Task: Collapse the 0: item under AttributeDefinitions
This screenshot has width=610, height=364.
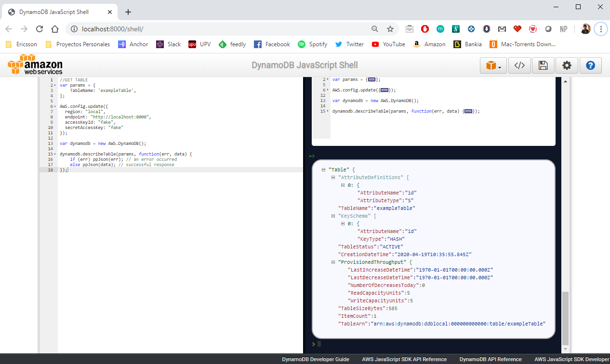Action: tap(343, 185)
